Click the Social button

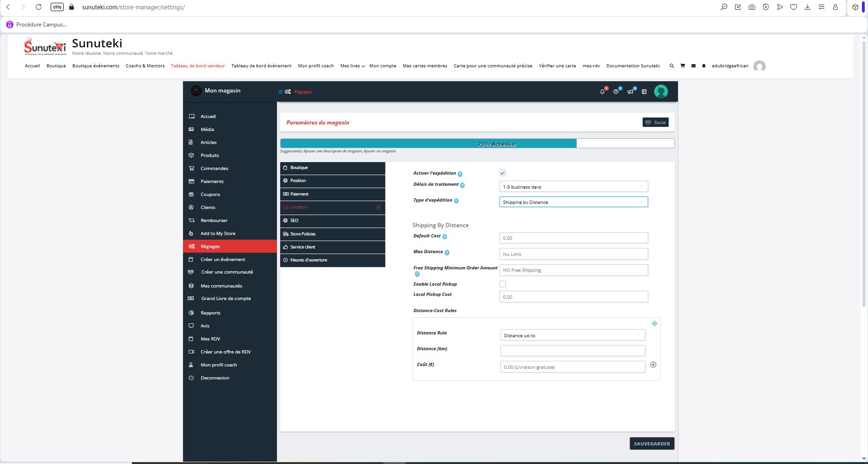tap(655, 123)
